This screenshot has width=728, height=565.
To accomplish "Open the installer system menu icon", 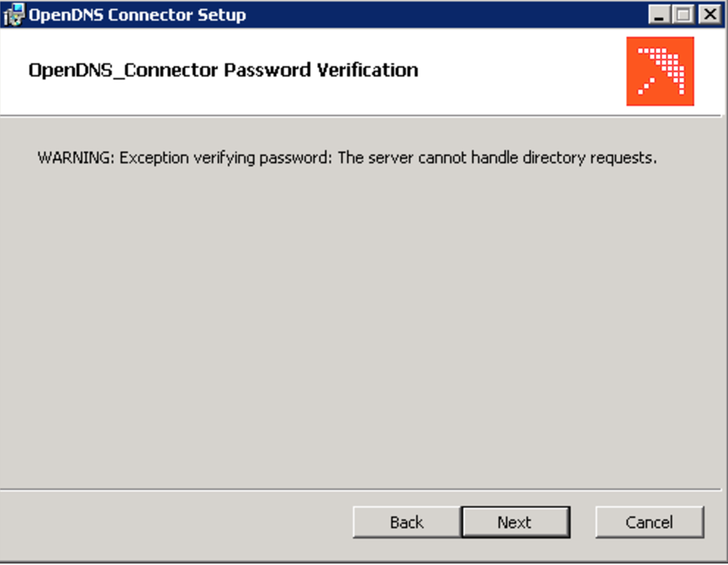I will point(13,15).
